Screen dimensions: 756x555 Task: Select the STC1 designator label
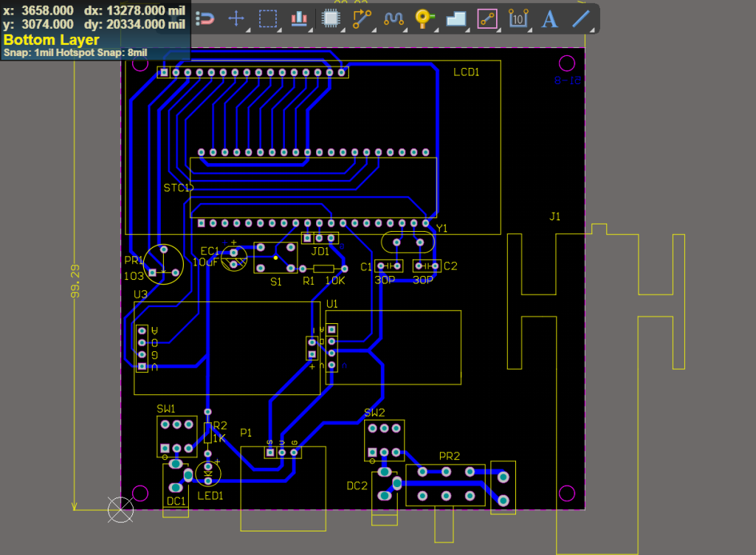178,188
